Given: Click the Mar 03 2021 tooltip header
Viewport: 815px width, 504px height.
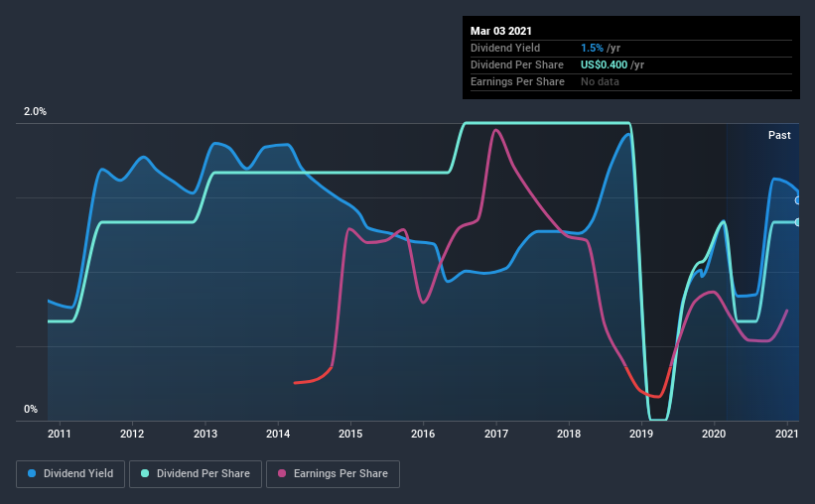Looking at the screenshot, I should tap(501, 31).
